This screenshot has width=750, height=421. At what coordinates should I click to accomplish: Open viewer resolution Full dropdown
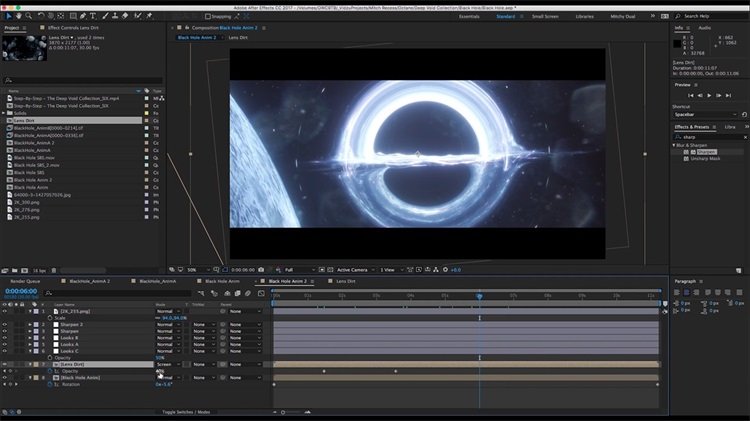click(300, 270)
